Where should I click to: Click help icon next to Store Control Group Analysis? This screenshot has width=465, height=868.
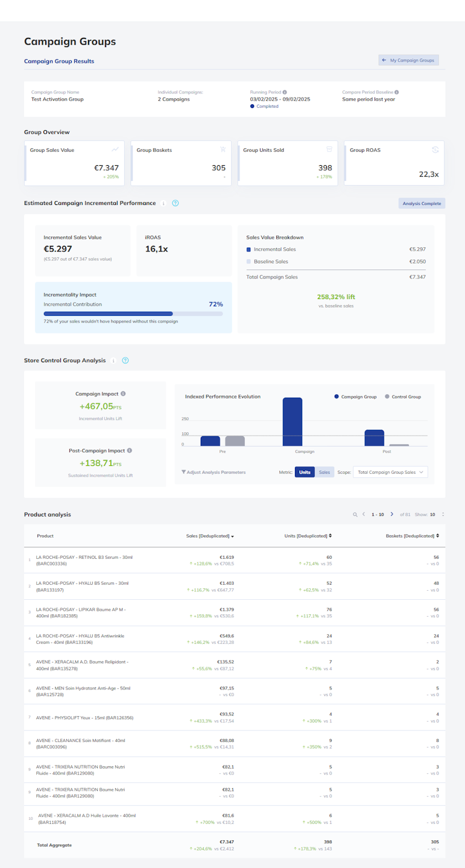point(125,360)
